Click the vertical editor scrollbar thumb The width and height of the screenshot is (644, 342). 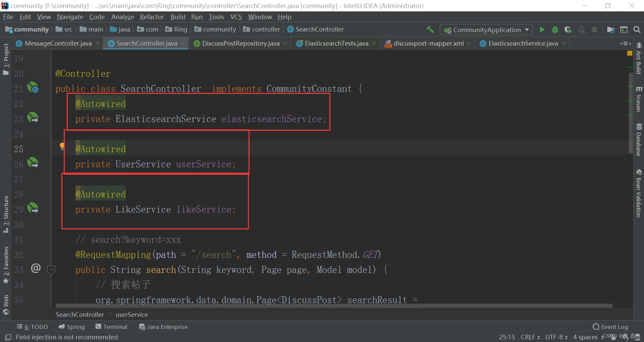tap(631, 113)
